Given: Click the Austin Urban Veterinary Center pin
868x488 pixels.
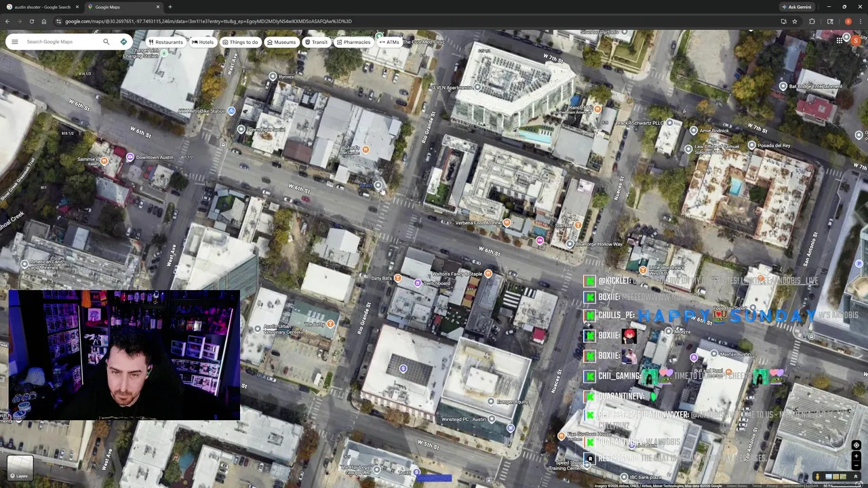Looking at the screenshot, I should tap(257, 328).
